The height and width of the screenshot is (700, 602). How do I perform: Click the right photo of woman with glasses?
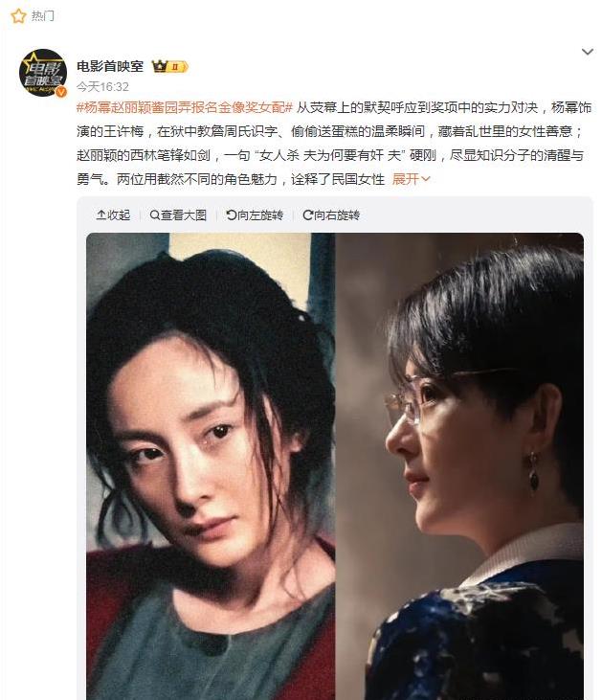point(459,466)
